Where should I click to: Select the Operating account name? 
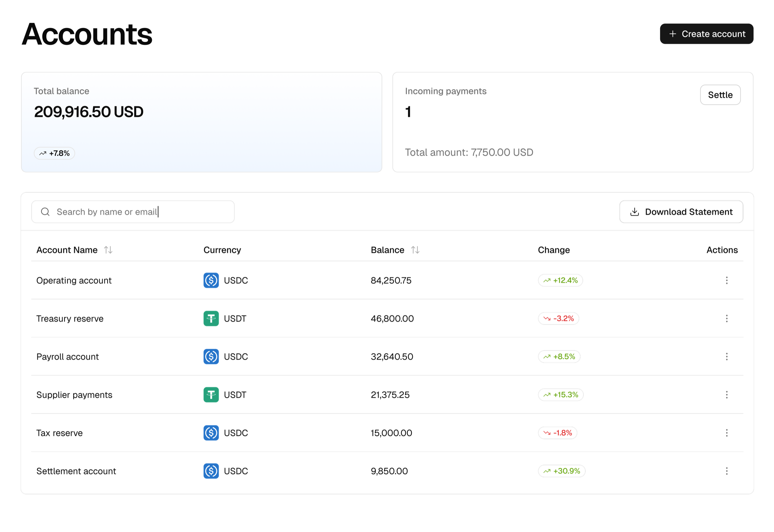74,280
